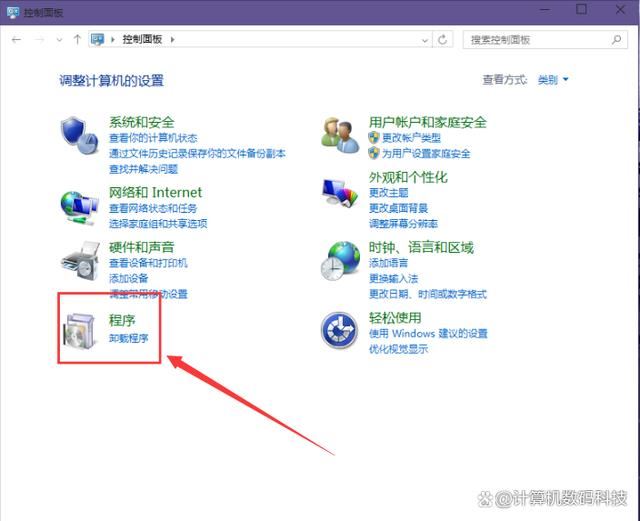Open Appearance and Personalization monitor icon

[339, 192]
